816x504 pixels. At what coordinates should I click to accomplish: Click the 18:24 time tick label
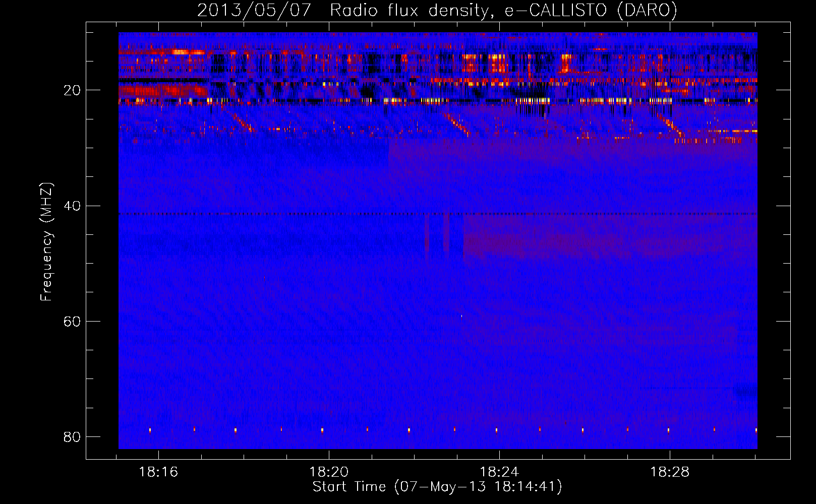tap(499, 472)
